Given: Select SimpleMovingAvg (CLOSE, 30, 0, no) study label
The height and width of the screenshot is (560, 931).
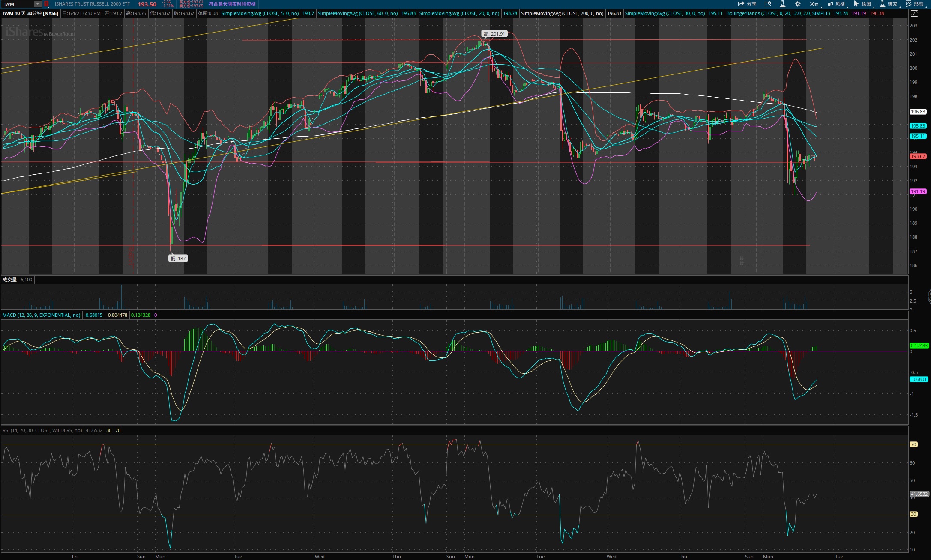Looking at the screenshot, I should [665, 13].
